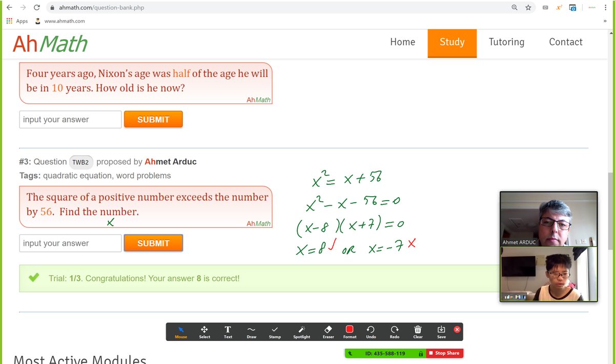Viewport: 615px width, 364px height.
Task: Click answer field for question #3
Action: [70, 243]
